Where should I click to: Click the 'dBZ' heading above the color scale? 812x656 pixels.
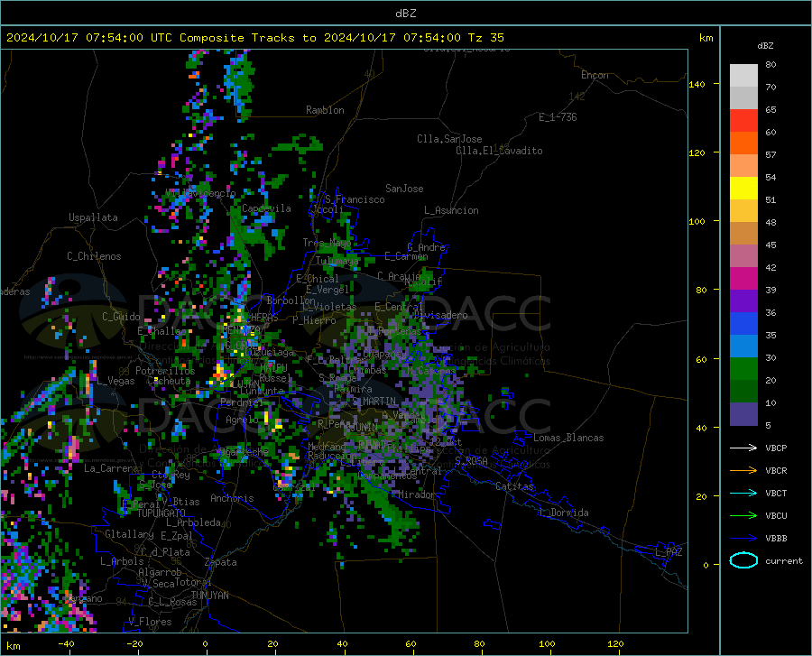[x=765, y=45]
